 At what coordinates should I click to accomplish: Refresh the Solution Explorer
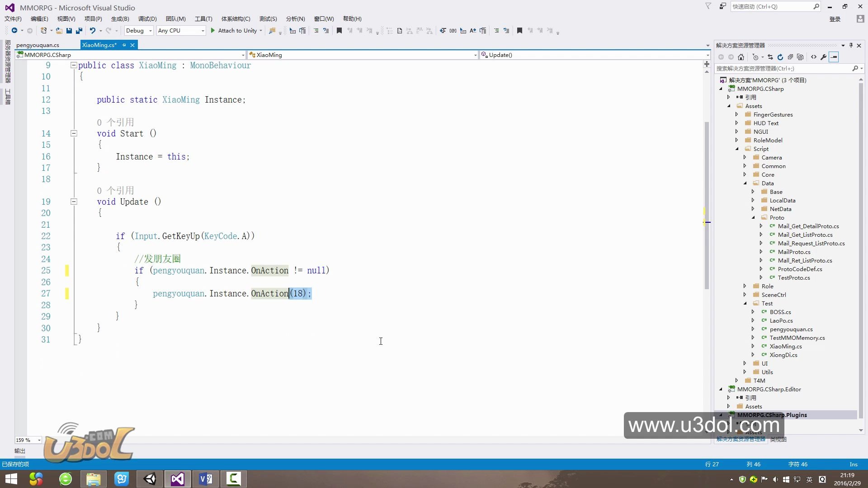pos(780,57)
